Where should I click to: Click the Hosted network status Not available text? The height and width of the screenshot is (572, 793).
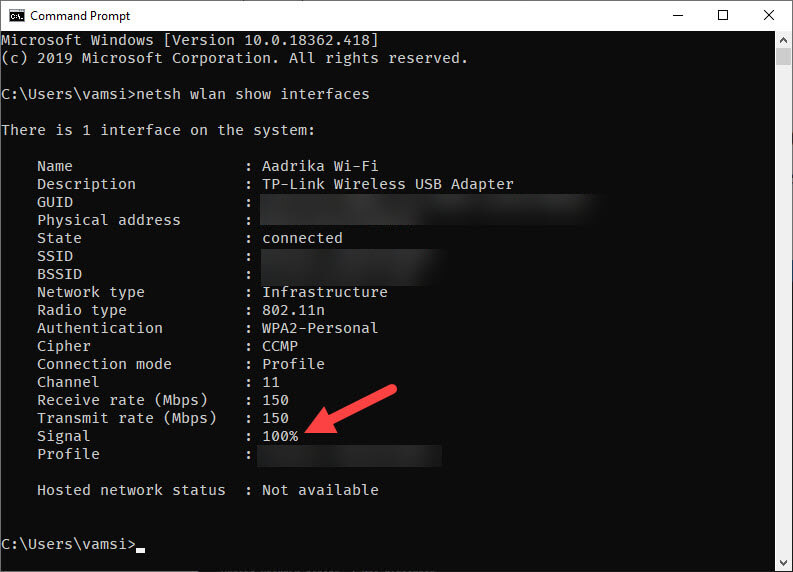[320, 490]
